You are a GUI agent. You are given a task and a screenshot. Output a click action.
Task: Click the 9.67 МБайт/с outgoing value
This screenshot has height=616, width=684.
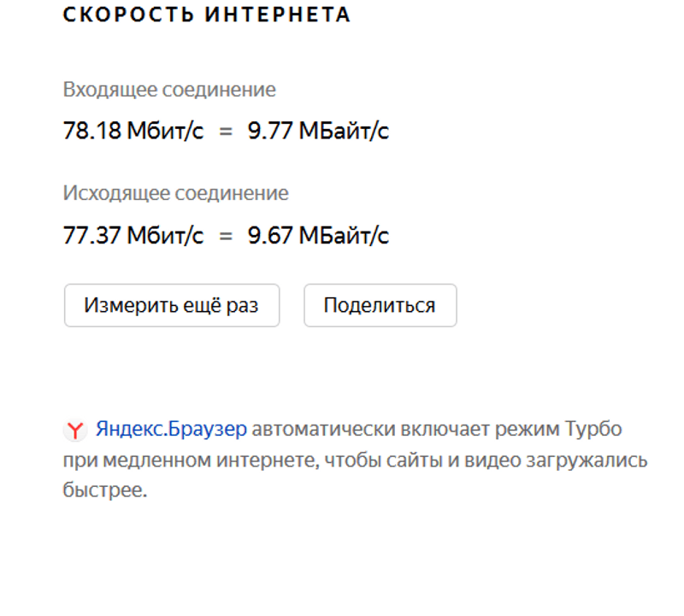pyautogui.click(x=318, y=235)
